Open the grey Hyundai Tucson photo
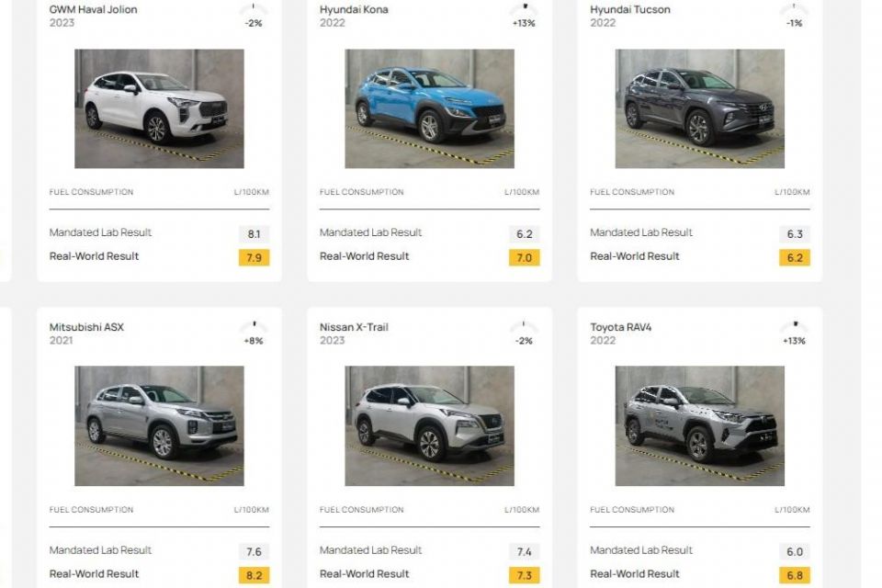The height and width of the screenshot is (588, 882). 700,108
